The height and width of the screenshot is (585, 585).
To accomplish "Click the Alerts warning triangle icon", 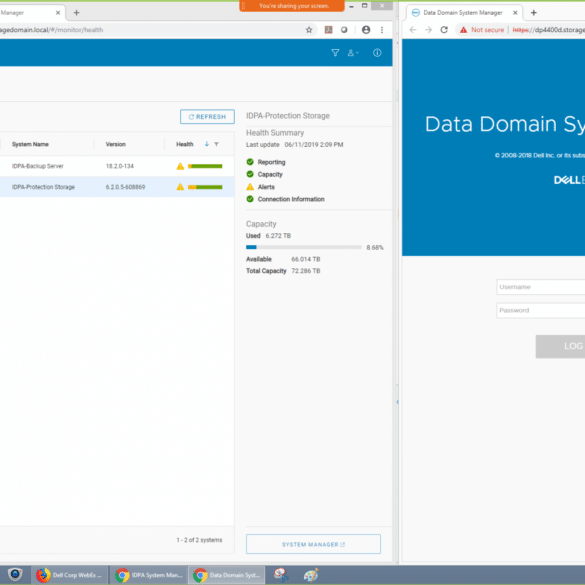I will pyautogui.click(x=250, y=187).
